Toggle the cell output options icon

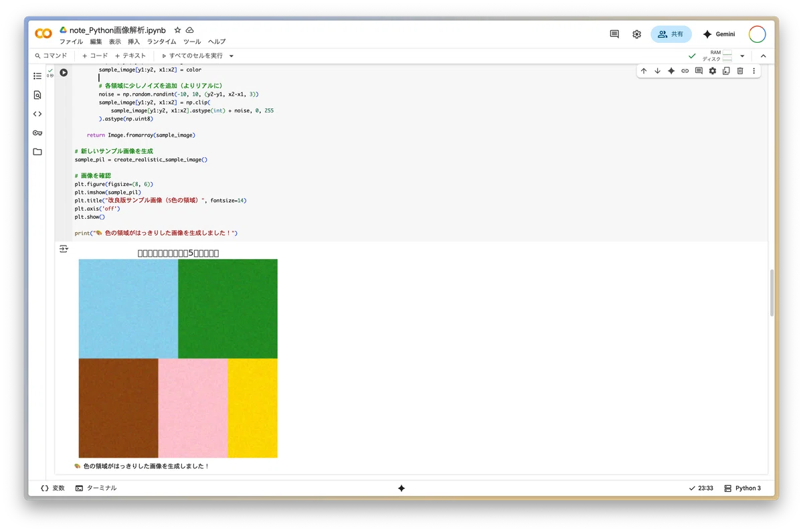click(x=64, y=249)
